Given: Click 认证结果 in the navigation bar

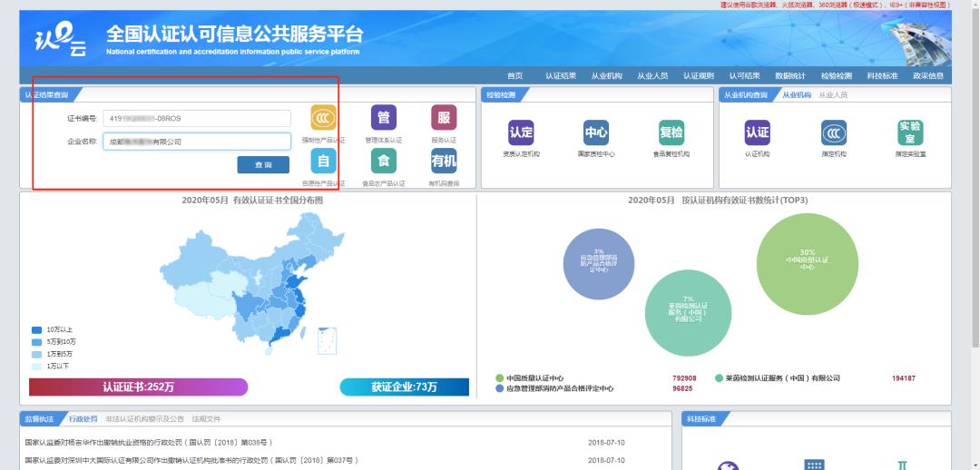Looking at the screenshot, I should [560, 75].
